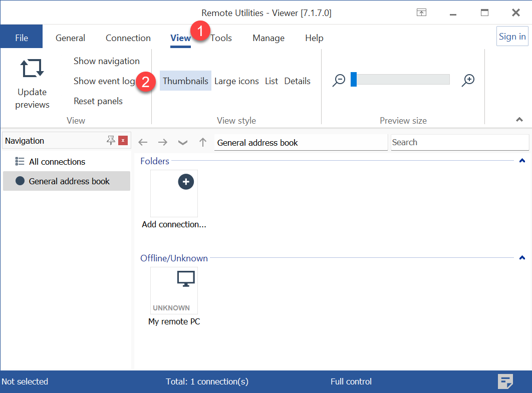Click the Preview size slider track
This screenshot has width=532, height=393.
tap(401, 80)
